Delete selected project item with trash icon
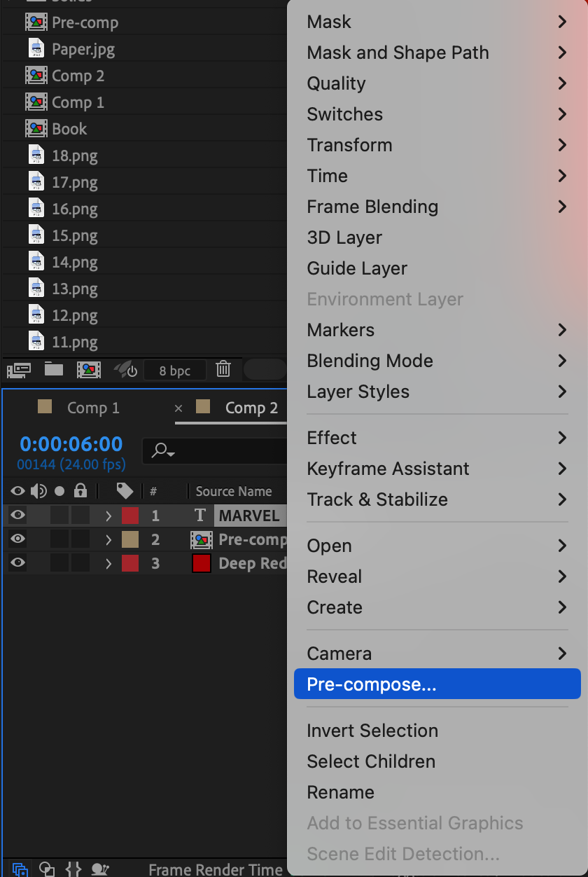 [223, 369]
